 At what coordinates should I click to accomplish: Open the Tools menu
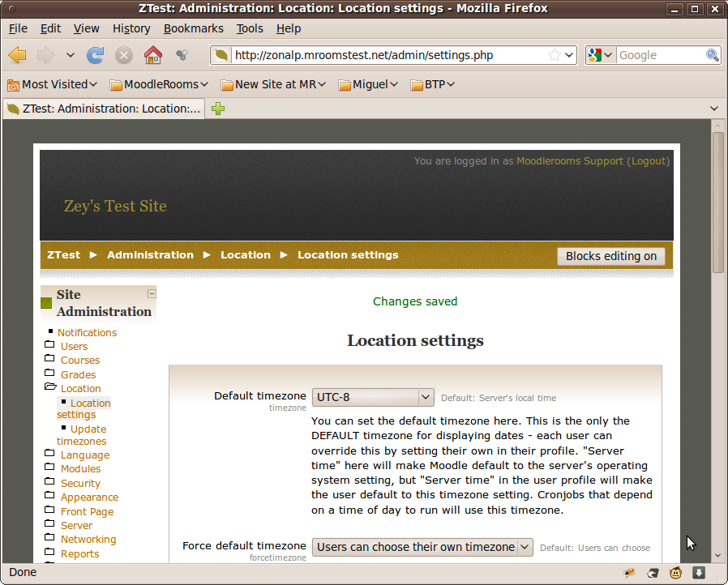[x=250, y=28]
